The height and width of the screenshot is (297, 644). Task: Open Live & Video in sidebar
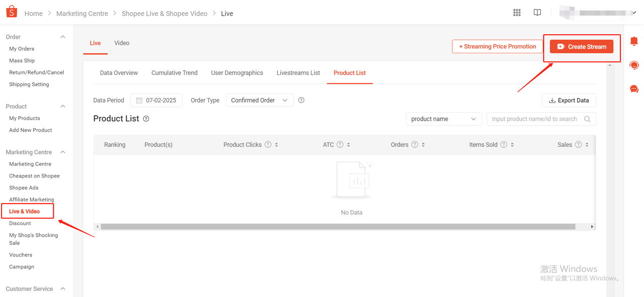[25, 212]
